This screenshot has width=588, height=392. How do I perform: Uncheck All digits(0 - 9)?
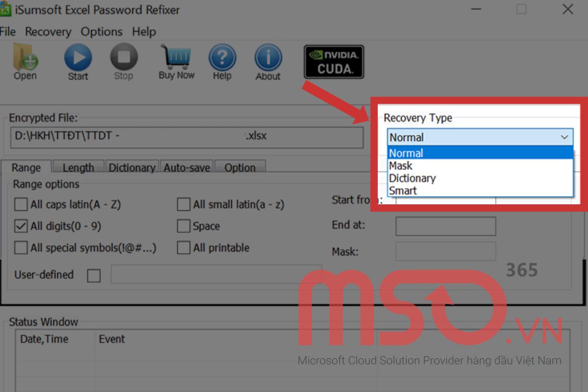(21, 226)
